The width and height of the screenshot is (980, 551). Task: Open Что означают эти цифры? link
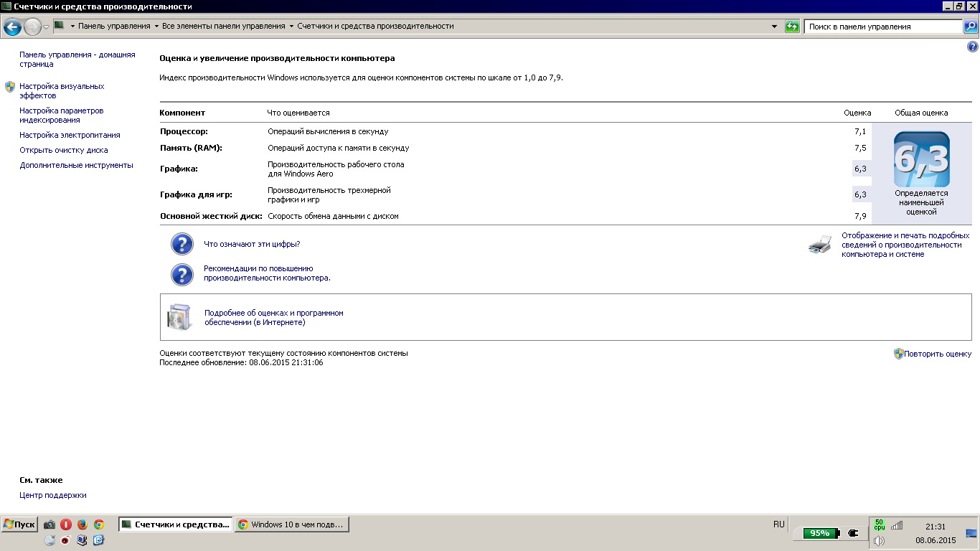252,244
